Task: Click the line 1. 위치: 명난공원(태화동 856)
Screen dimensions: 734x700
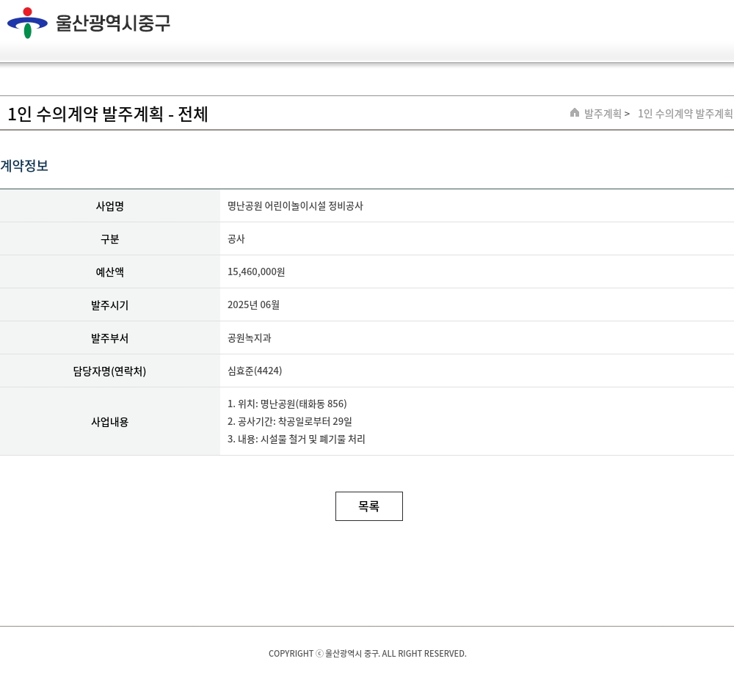Action: click(288, 404)
